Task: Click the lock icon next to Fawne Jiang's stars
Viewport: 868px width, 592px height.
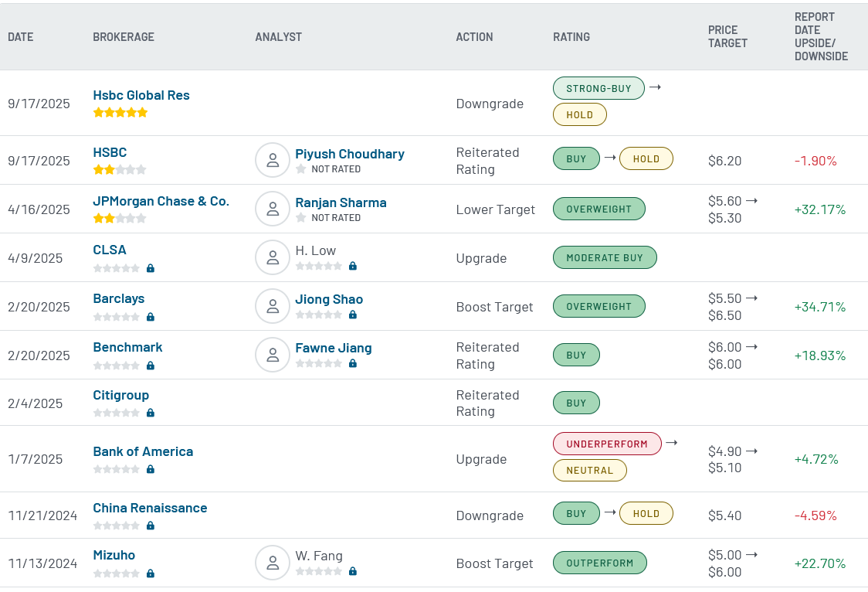Action: tap(353, 363)
